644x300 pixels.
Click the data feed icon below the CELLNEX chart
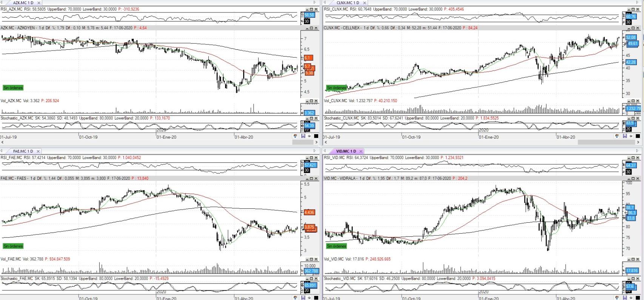click(x=617, y=136)
